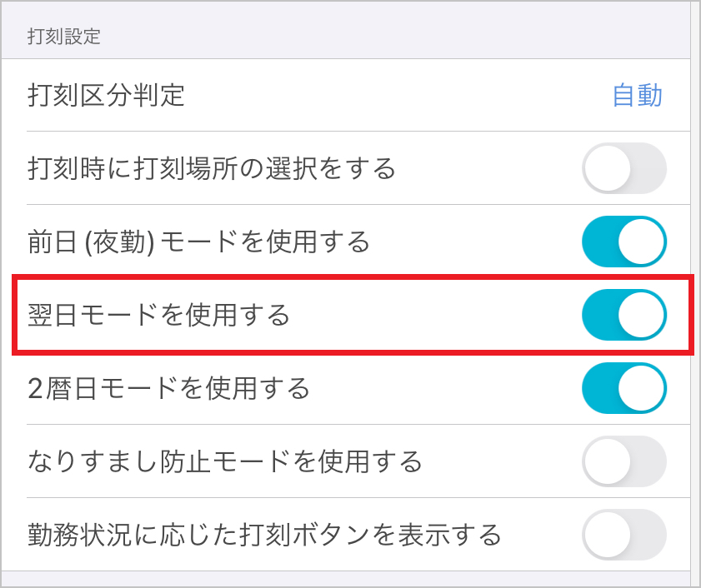701x588 pixels.
Task: Click the 前日 (夜勤) モードを使用する label
Action: tap(198, 242)
